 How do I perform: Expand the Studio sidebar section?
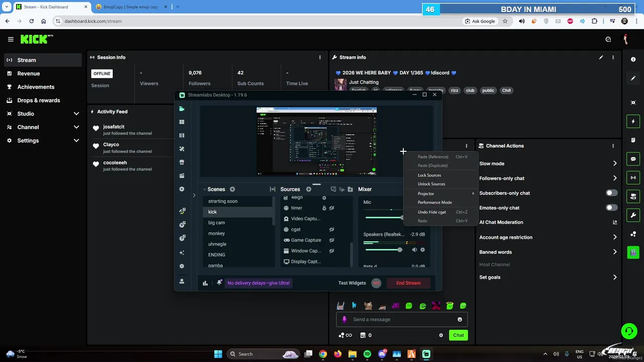pyautogui.click(x=76, y=114)
